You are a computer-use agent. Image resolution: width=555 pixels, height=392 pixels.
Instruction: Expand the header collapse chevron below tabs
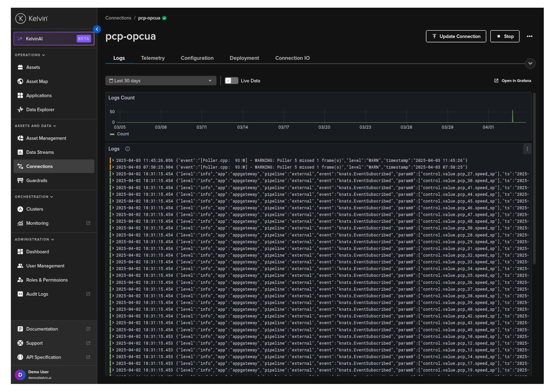pos(530,63)
